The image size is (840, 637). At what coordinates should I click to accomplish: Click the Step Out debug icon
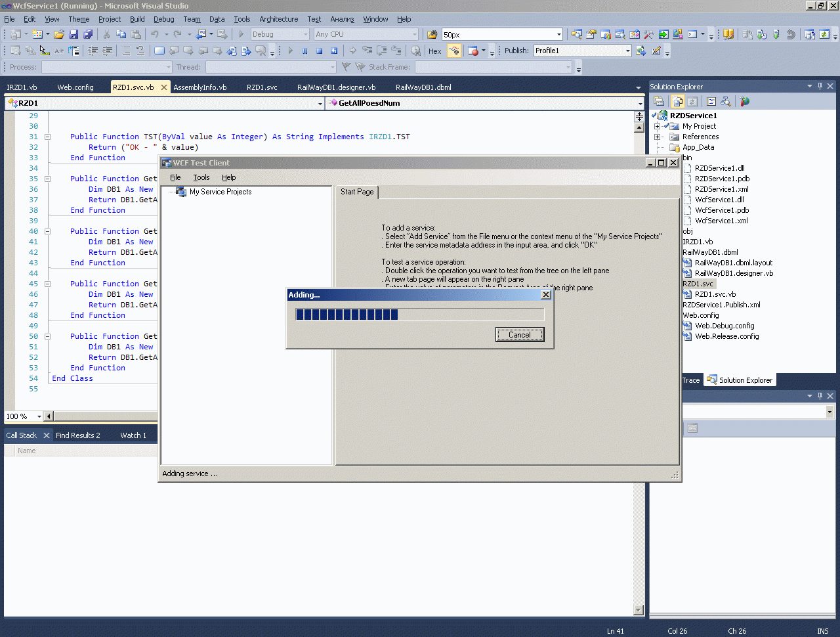point(396,51)
